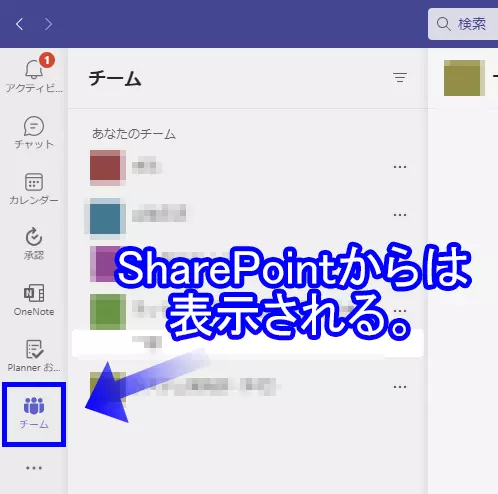Select the blue avatar team

click(248, 215)
